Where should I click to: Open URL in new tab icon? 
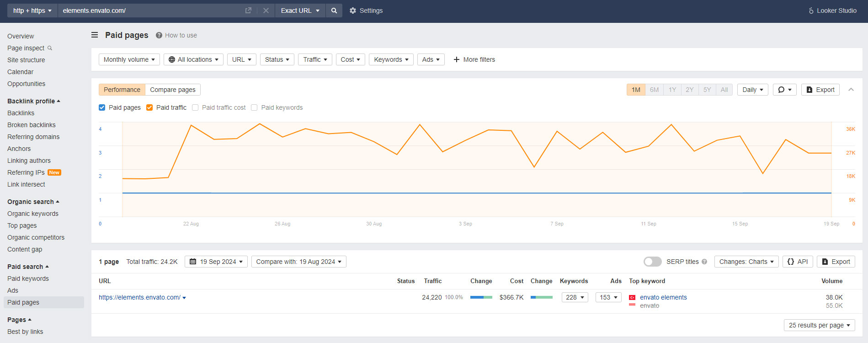[x=248, y=11]
